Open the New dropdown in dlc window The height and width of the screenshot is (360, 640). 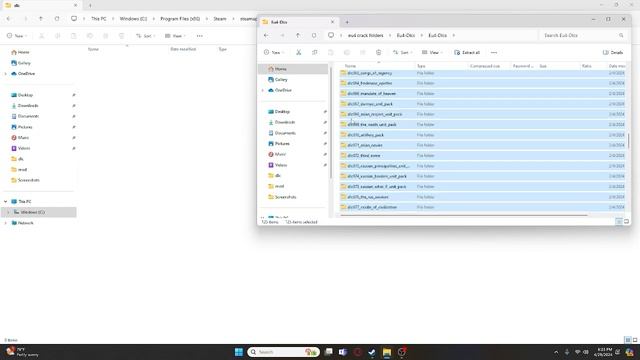coord(17,36)
